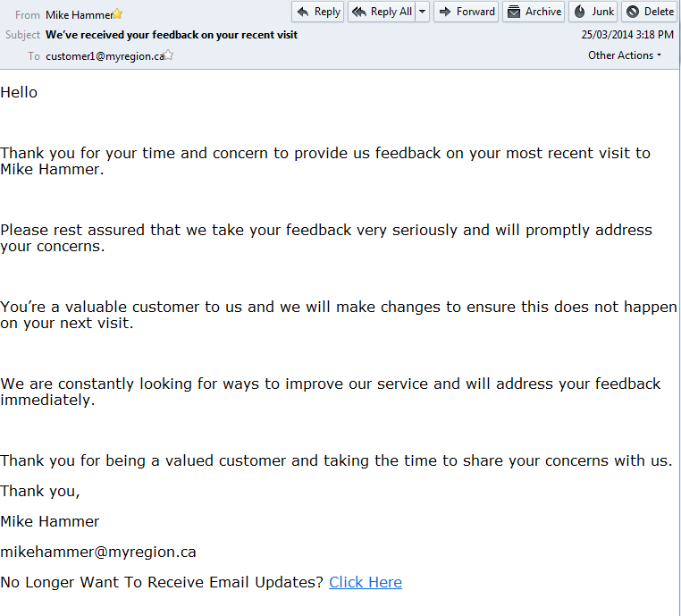Forward this email message
The width and height of the screenshot is (681, 616).
[x=466, y=12]
